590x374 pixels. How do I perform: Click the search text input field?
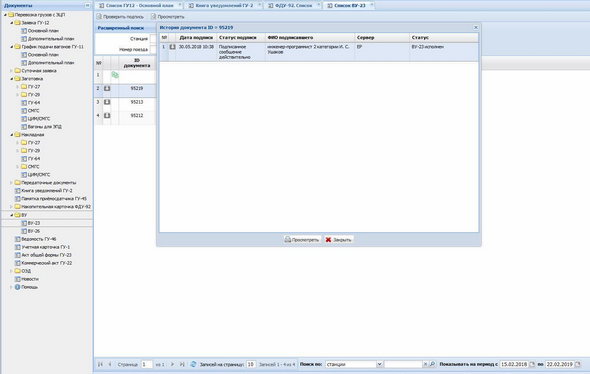pos(403,364)
